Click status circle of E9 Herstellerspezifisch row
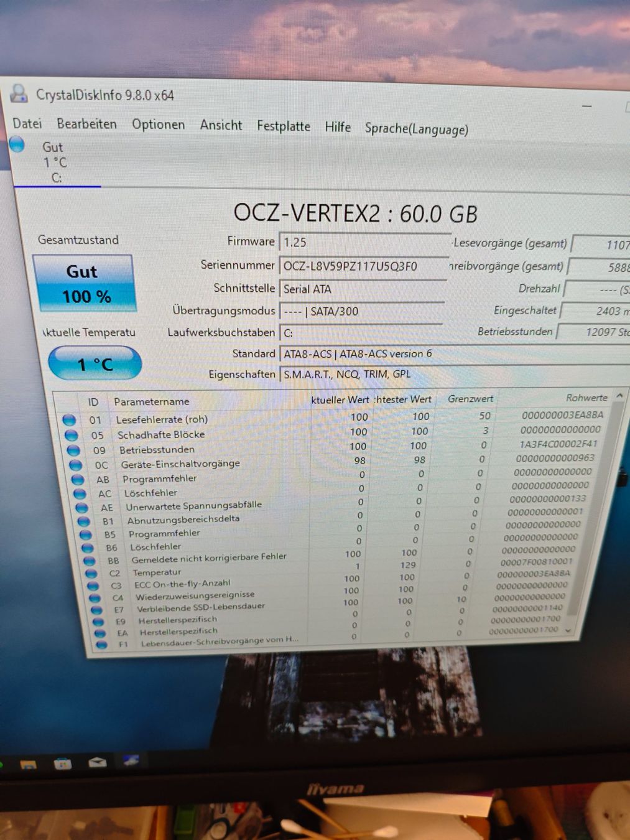 click(x=98, y=622)
